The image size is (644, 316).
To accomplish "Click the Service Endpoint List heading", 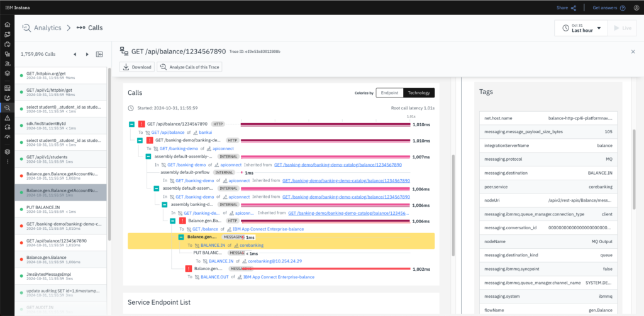I will pos(159,302).
